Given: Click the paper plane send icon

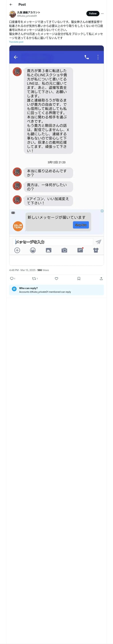Looking at the screenshot, I should click(98, 242).
